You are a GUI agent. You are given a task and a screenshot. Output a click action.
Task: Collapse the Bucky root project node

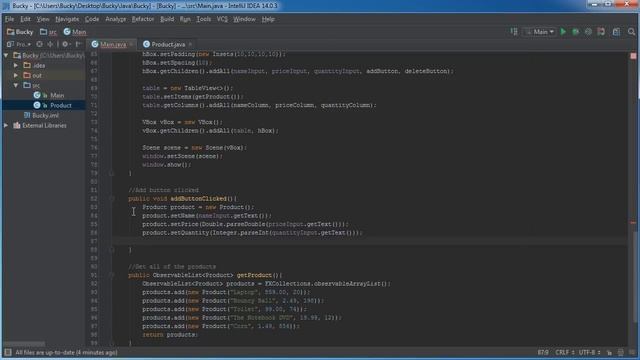click(6, 55)
